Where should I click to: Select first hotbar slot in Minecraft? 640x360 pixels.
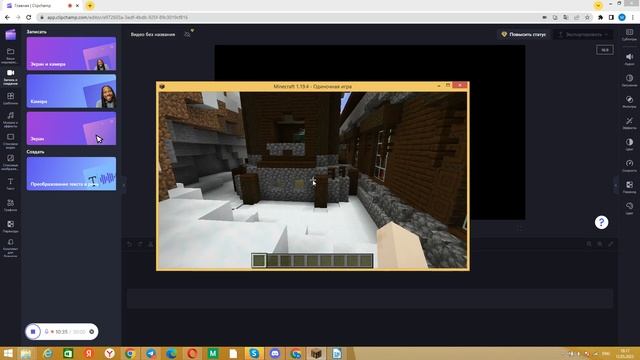[259, 260]
